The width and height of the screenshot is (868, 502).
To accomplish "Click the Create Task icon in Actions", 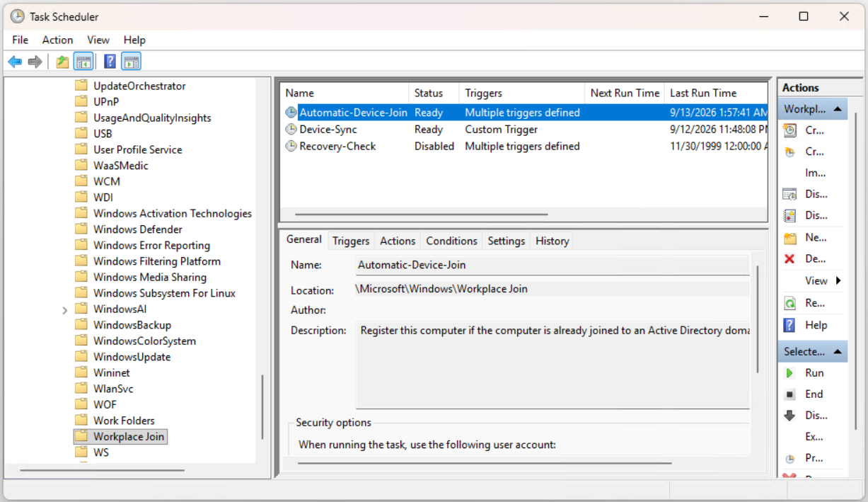I will pos(789,152).
